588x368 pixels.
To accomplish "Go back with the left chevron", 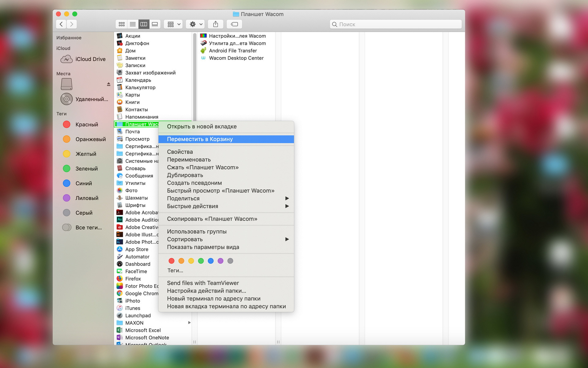I will [x=61, y=24].
